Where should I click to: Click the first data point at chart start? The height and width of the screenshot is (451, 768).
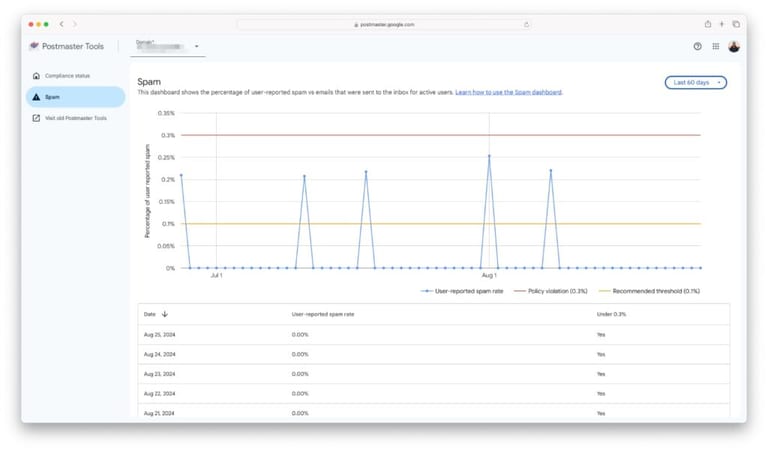point(181,175)
